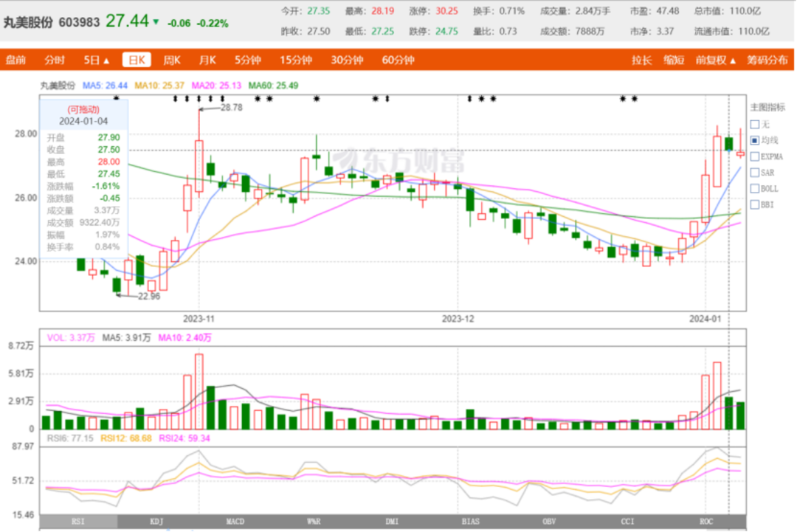This screenshot has height=532, width=797.
Task: Click the MA20: 25.13 legend label
Action: point(216,86)
